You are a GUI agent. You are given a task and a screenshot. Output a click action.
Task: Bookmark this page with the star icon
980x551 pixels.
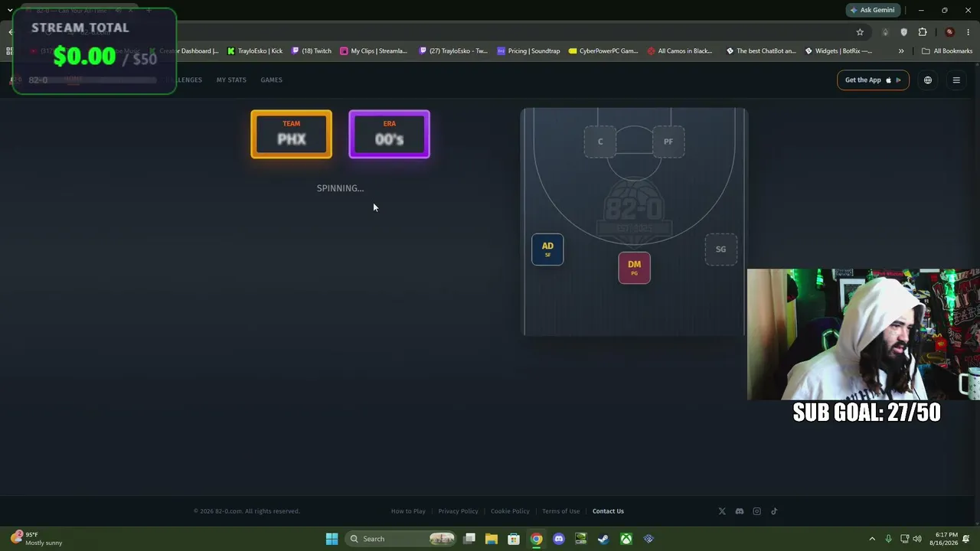860,32
